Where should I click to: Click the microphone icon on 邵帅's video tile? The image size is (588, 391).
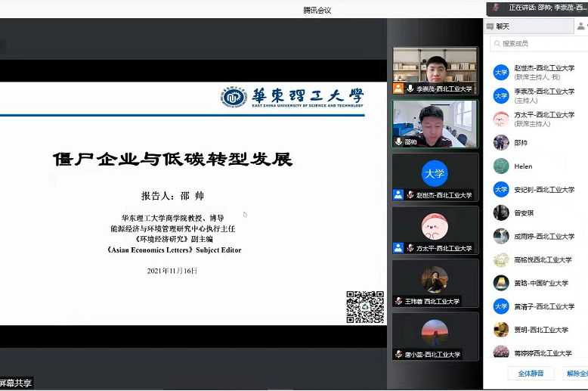click(398, 141)
